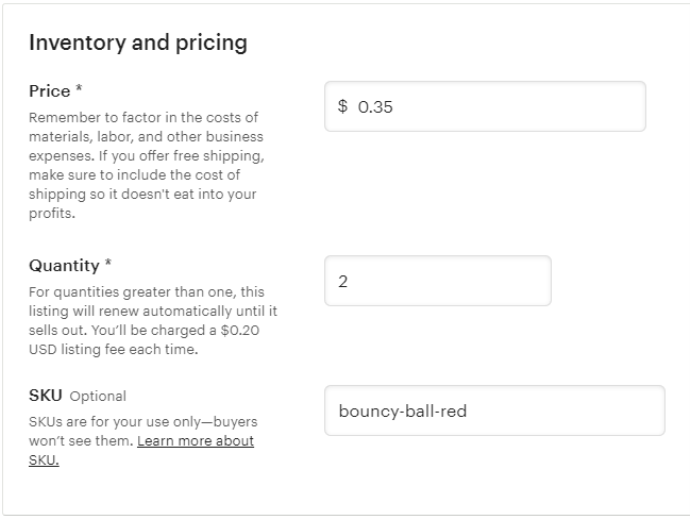
Task: Click the Price field label
Action: (49, 91)
